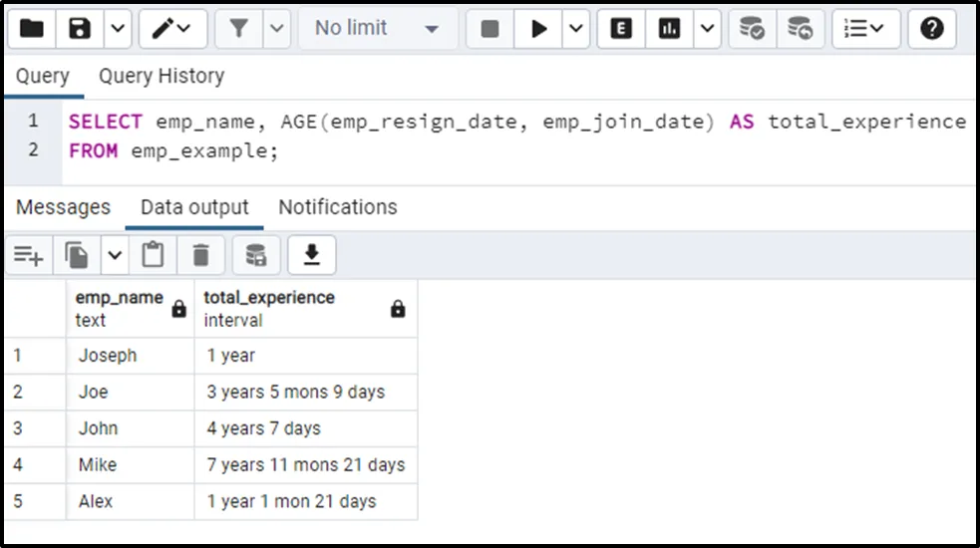Viewport: 980px width, 548px height.
Task: Click the Rollback transaction database icon
Action: tap(800, 29)
